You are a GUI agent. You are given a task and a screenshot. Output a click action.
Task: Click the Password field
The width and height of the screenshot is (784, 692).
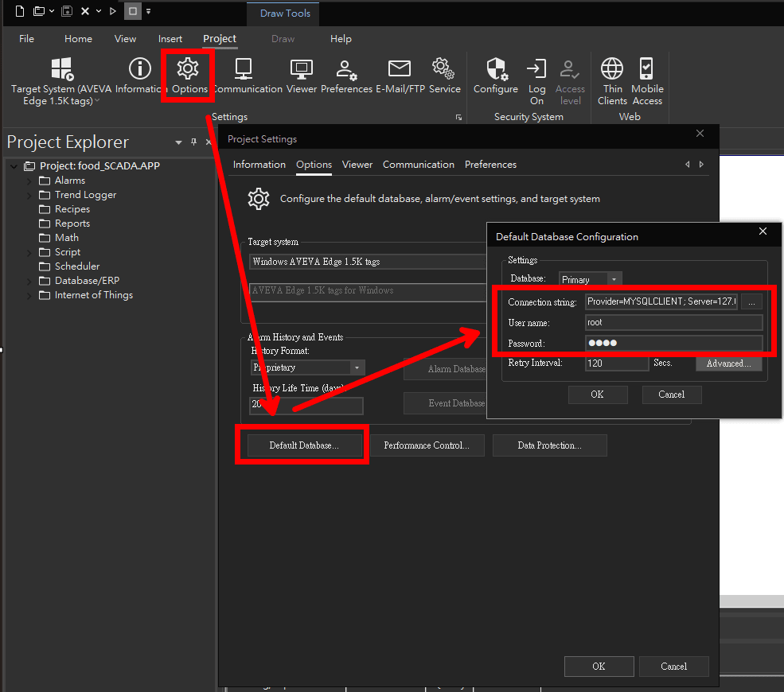[x=673, y=344]
